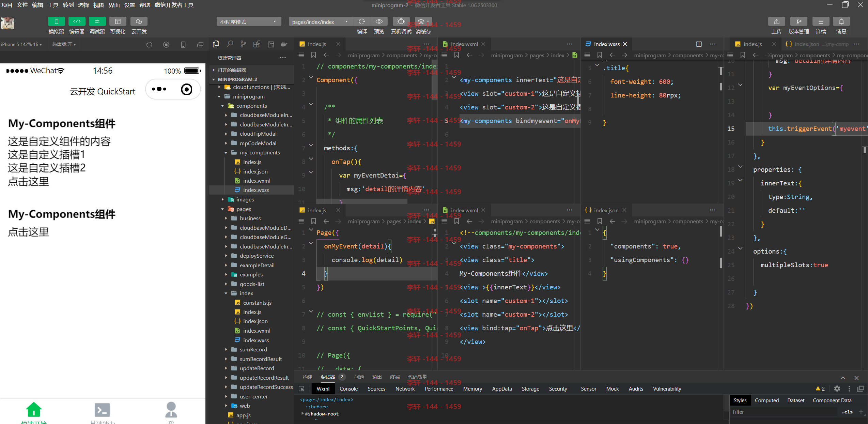
Task: Toggle the 热重载 hot reload dropdown
Action: tap(64, 44)
